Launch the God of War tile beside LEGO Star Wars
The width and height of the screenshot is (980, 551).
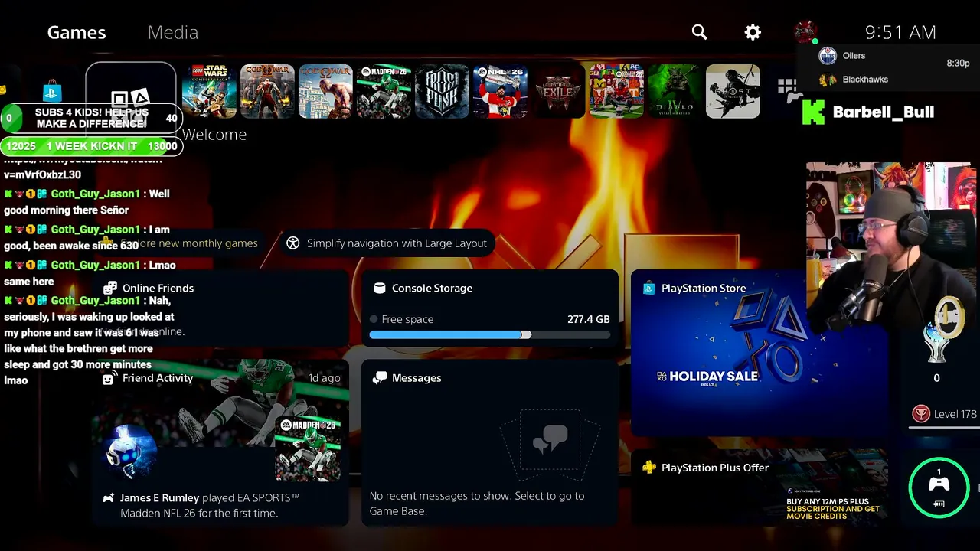pyautogui.click(x=267, y=91)
